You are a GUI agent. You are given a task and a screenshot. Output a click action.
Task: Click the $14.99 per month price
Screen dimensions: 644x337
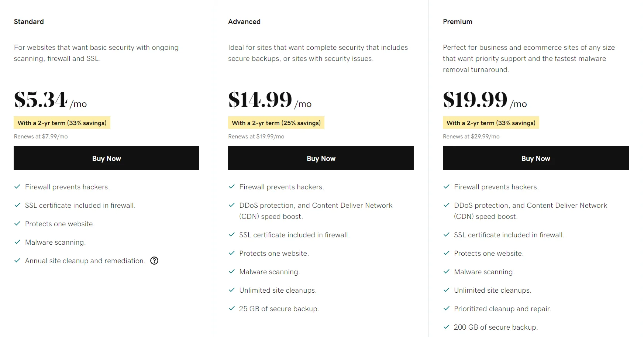pyautogui.click(x=260, y=99)
